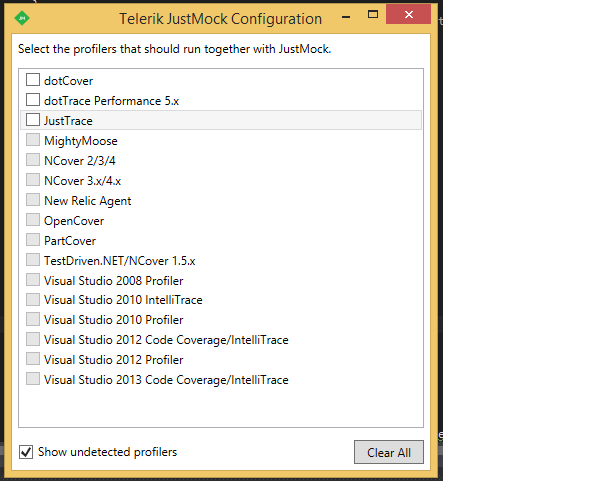Click the JustMock green logo icon

point(23,18)
